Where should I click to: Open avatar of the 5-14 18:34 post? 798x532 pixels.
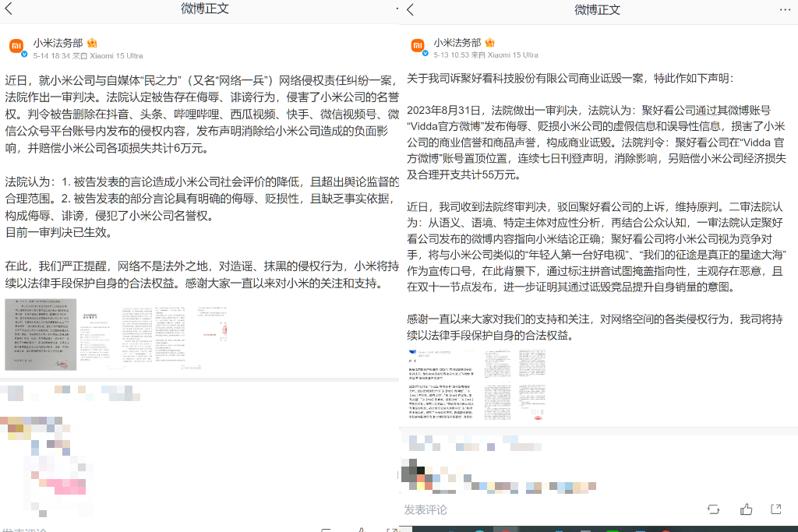point(17,47)
